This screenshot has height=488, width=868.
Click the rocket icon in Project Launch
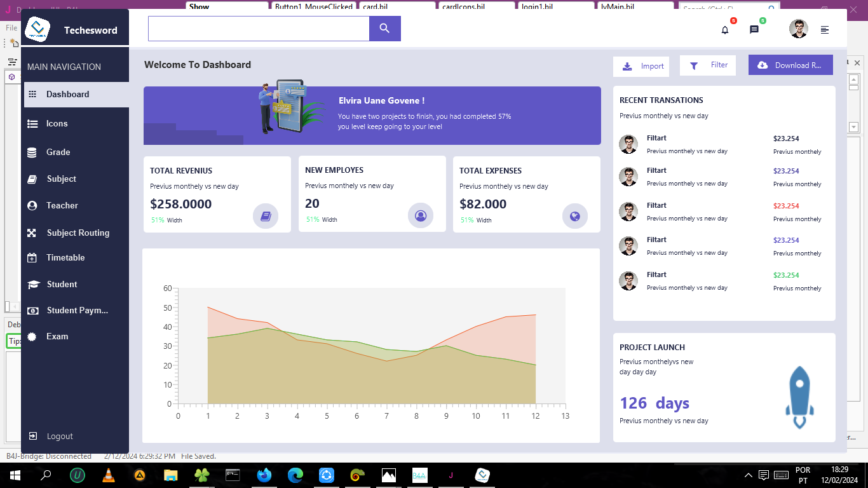(x=800, y=397)
